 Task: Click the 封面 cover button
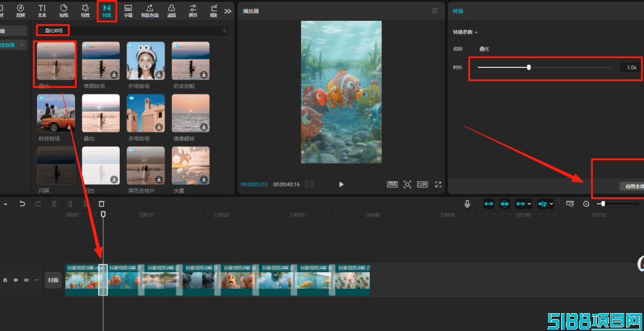53,280
